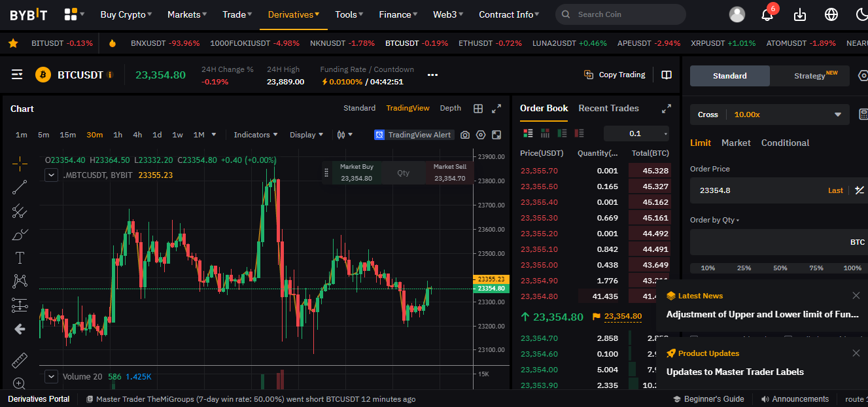This screenshot has height=407, width=868.
Task: Open the symbol list hamburger menu
Action: (18, 75)
